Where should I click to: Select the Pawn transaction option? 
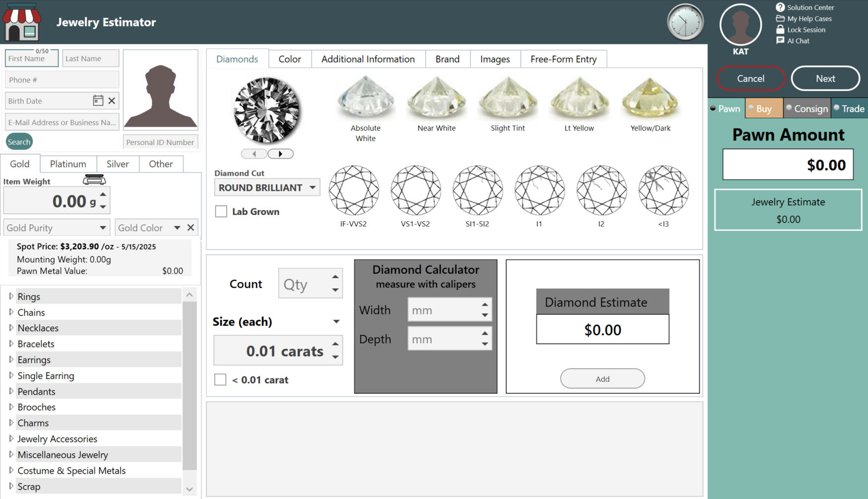pos(727,109)
